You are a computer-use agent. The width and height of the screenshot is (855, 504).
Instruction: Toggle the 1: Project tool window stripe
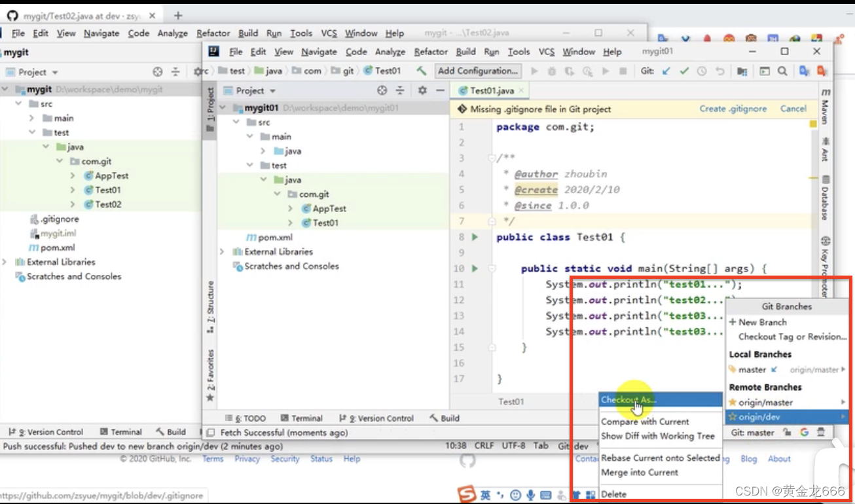tap(210, 110)
